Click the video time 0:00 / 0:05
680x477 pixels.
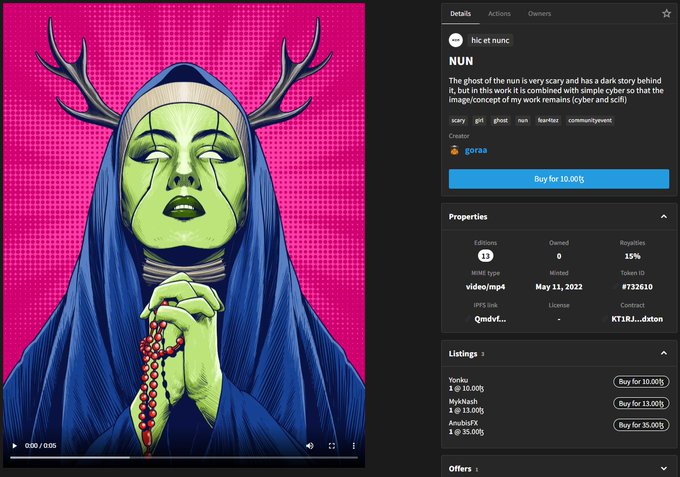(40, 446)
